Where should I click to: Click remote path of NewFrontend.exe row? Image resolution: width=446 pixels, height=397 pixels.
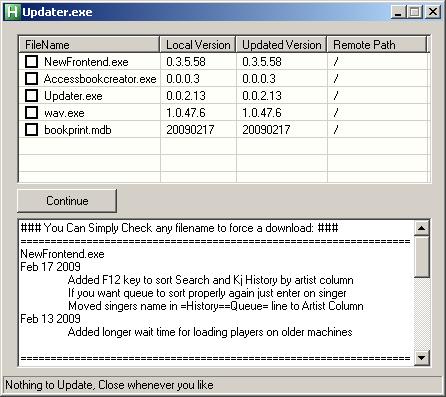[336, 62]
